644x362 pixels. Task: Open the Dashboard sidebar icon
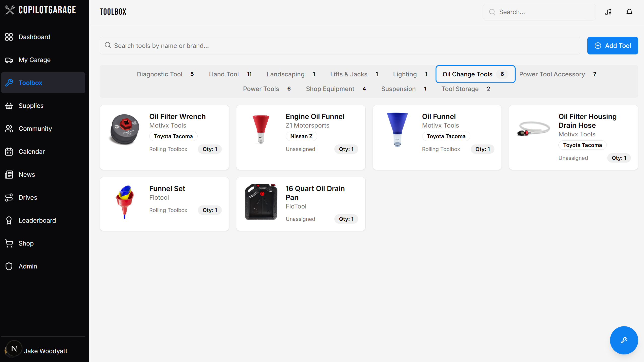coord(9,37)
